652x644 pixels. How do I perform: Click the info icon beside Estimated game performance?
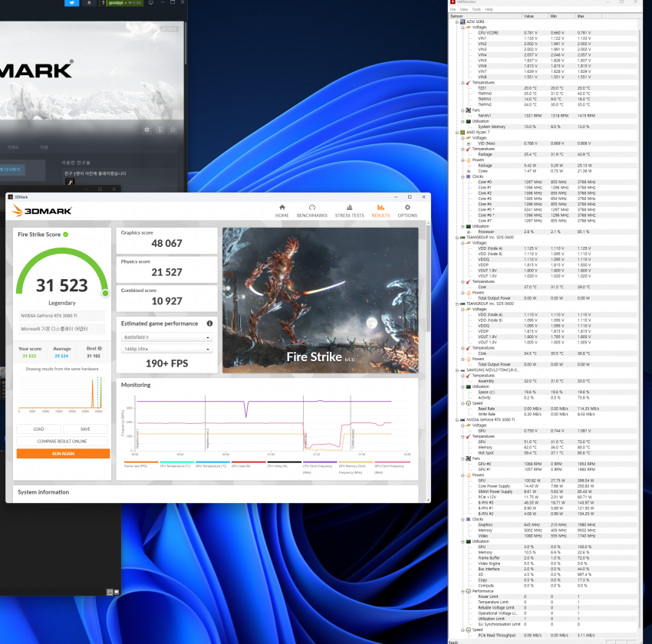209,324
